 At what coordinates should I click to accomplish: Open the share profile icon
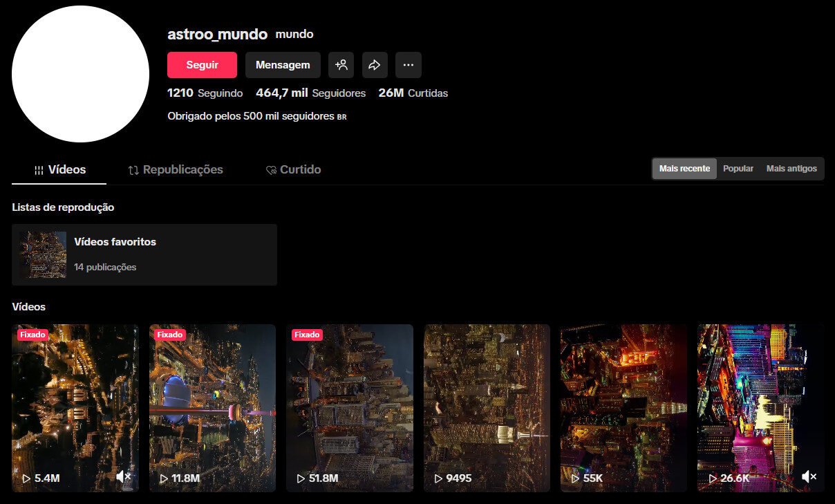click(375, 64)
